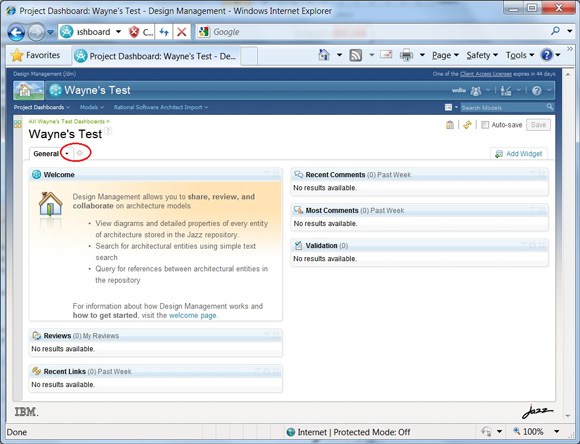The width and height of the screenshot is (580, 444).
Task: Open the user profile people icon
Action: tap(476, 91)
